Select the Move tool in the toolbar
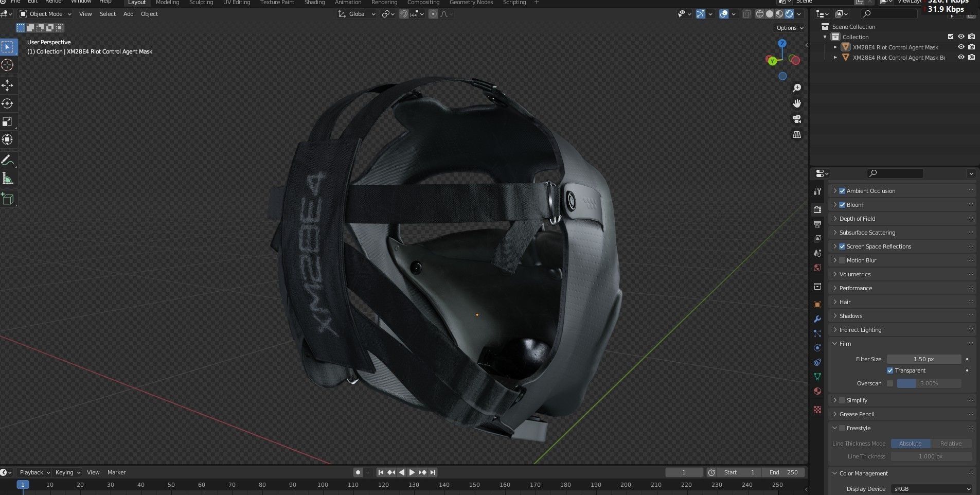The height and width of the screenshot is (495, 980). coord(8,85)
